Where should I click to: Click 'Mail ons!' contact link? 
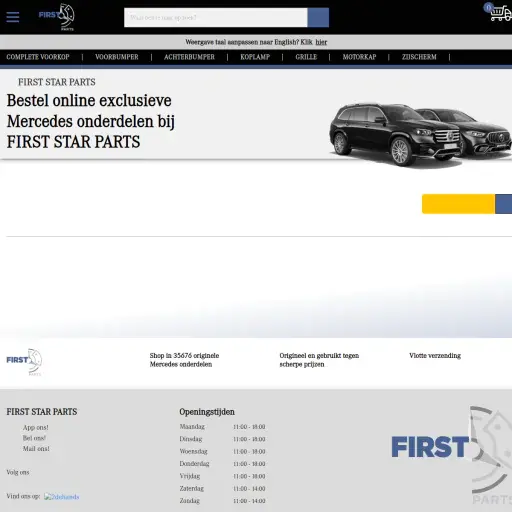click(x=36, y=449)
